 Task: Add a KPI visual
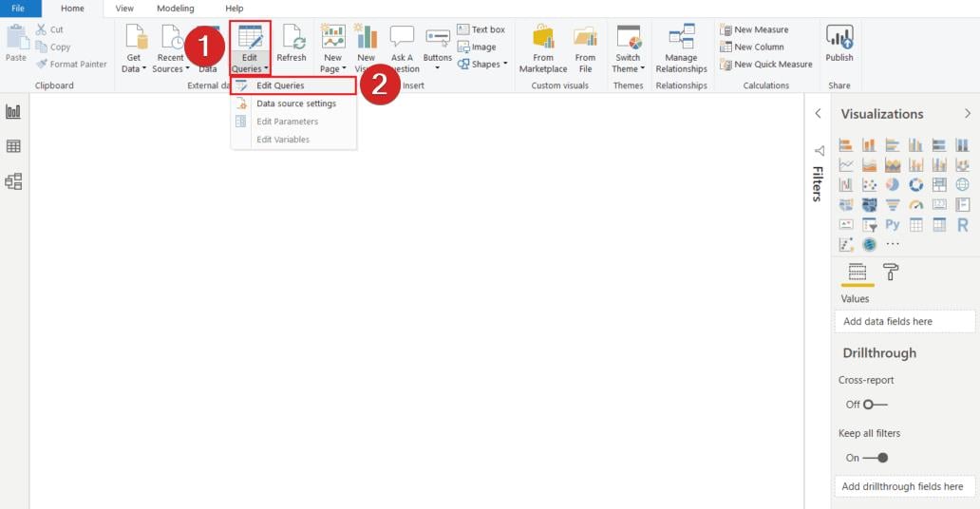[x=845, y=224]
